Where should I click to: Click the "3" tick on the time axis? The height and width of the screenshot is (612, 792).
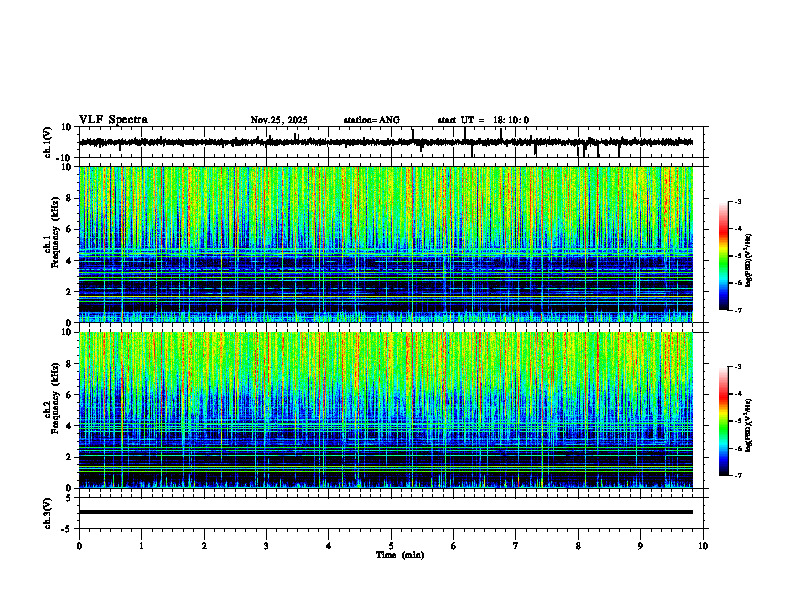[x=266, y=546]
